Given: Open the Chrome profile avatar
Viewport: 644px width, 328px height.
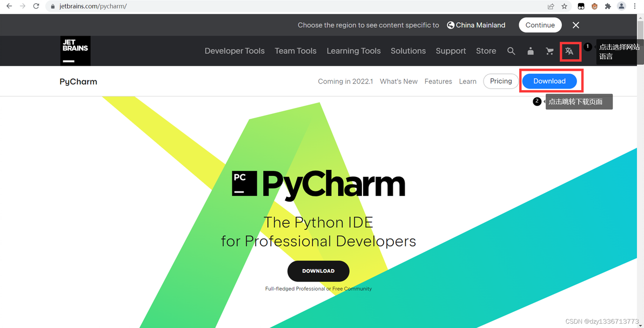Looking at the screenshot, I should [621, 6].
